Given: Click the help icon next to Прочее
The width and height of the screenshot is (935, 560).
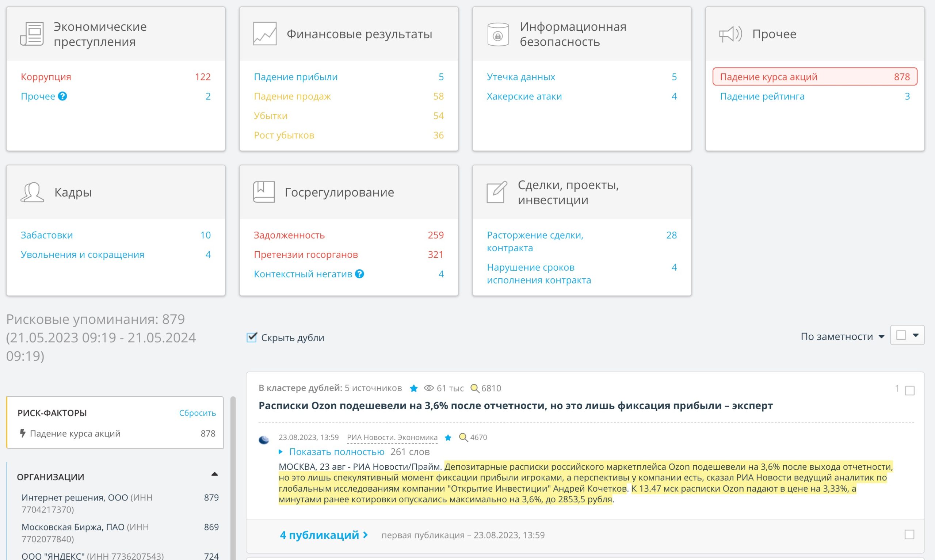Looking at the screenshot, I should coord(62,96).
